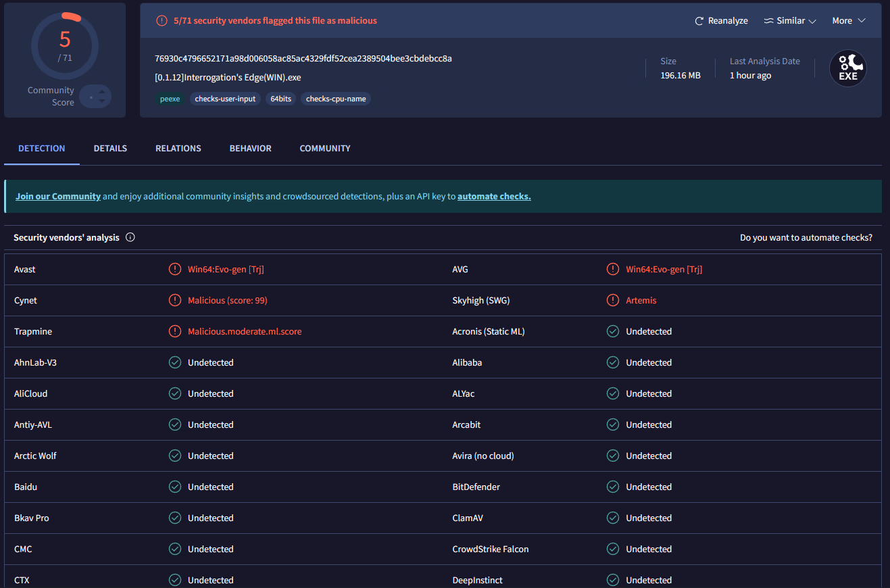Switch to the Details tab
This screenshot has height=588, width=890.
110,148
